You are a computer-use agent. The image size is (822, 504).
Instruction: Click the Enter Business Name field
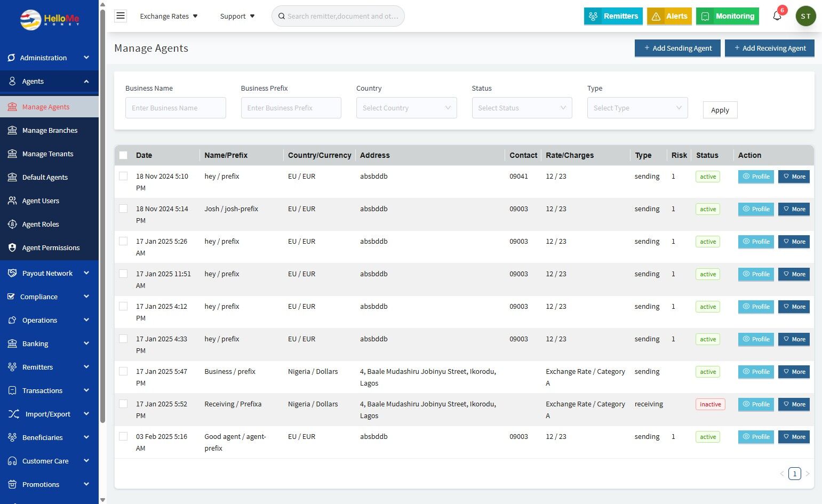click(175, 108)
